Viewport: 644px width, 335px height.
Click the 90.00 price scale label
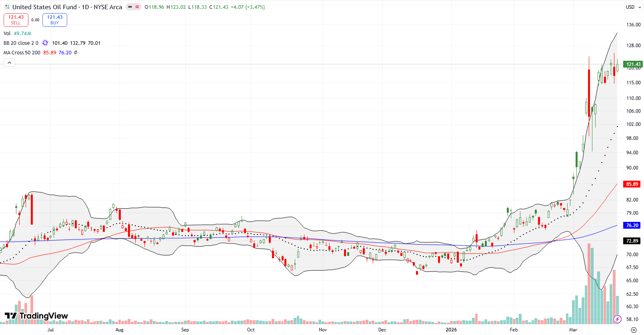pyautogui.click(x=632, y=167)
